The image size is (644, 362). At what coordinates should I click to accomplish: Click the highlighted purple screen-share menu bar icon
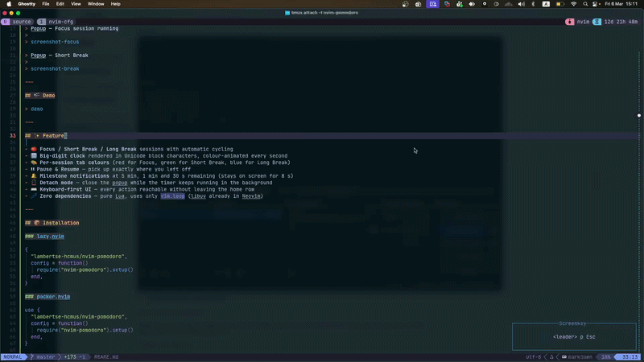click(432, 4)
